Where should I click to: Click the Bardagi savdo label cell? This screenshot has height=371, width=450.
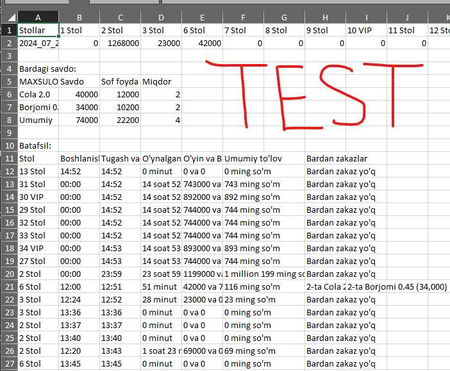38,69
